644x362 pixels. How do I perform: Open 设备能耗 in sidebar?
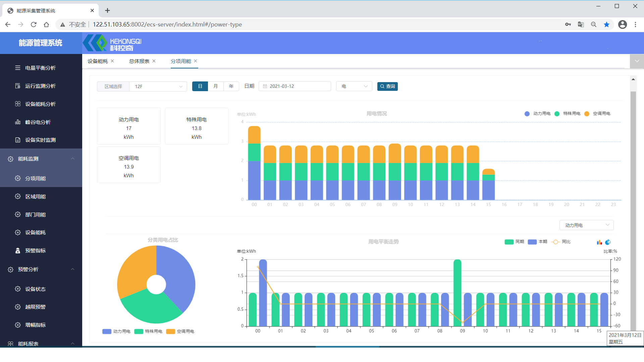tap(41, 232)
